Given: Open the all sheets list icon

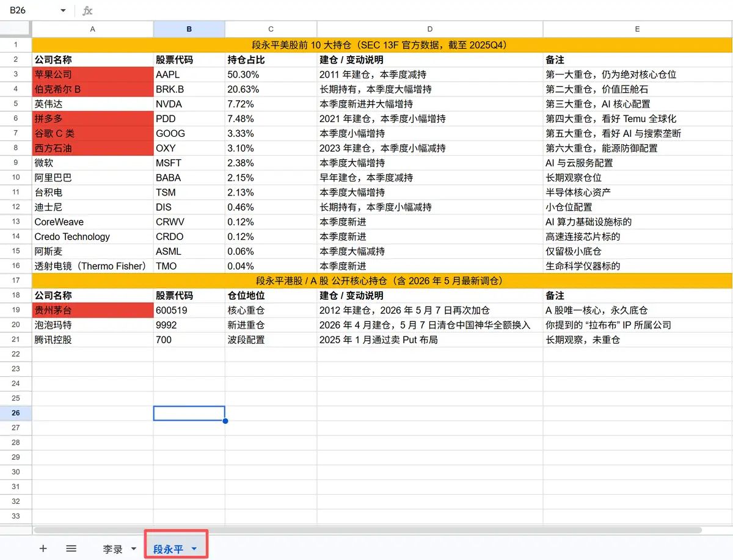Looking at the screenshot, I should [71, 548].
